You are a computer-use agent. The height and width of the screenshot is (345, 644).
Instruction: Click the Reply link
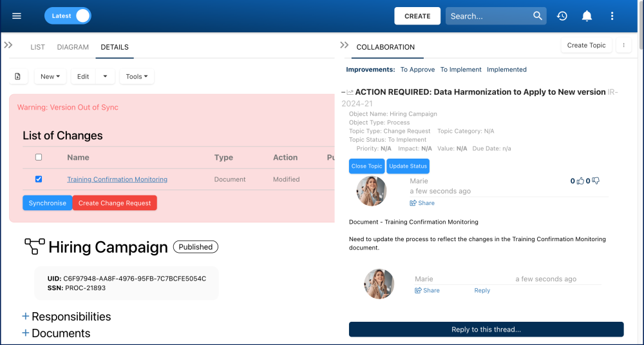[x=482, y=290]
